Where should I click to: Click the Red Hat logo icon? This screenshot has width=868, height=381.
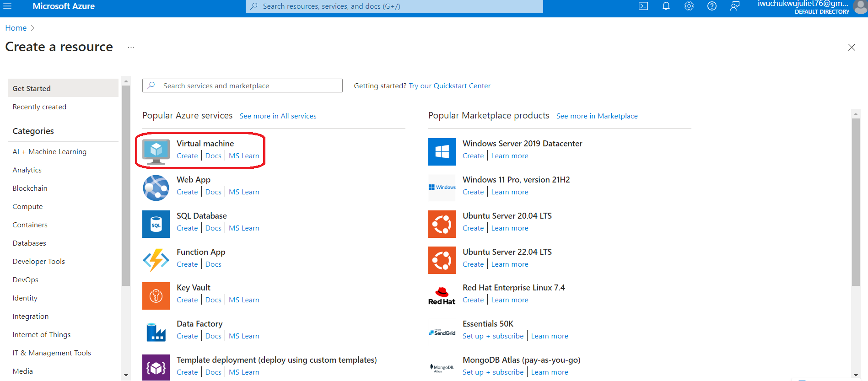[442, 296]
